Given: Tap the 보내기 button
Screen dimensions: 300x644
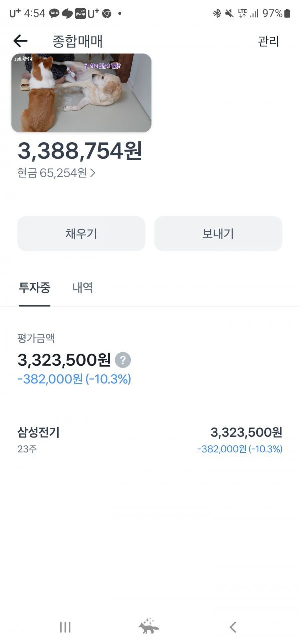Looking at the screenshot, I should 218,234.
